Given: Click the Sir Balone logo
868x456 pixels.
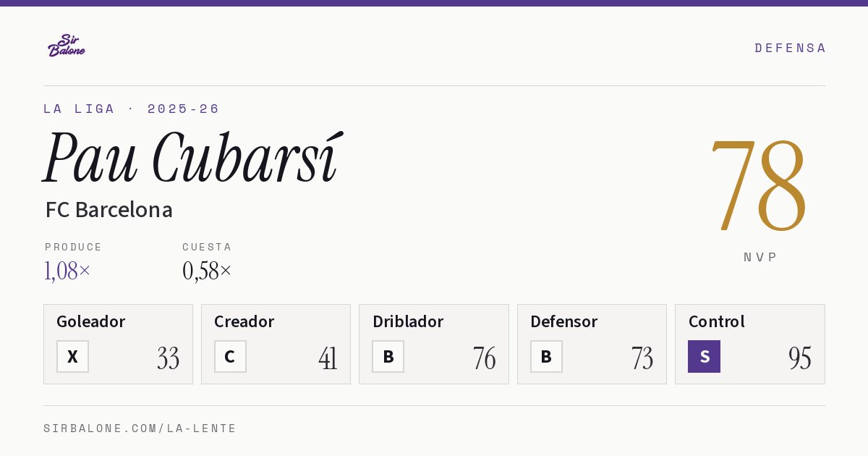Looking at the screenshot, I should pos(67,46).
